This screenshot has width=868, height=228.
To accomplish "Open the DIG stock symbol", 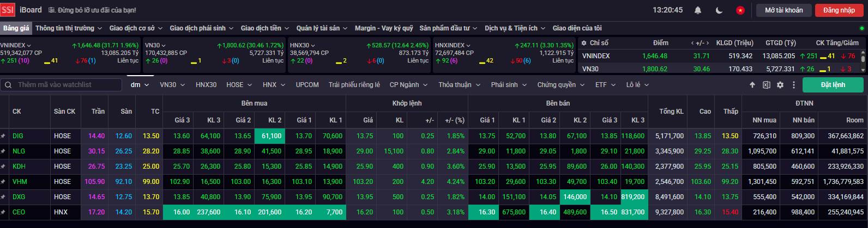I will [18, 135].
